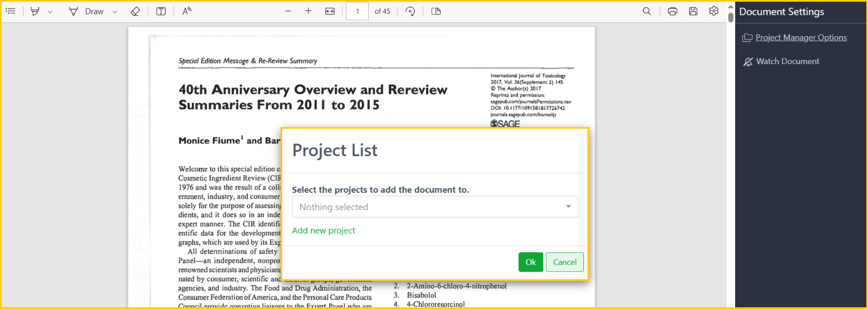The height and width of the screenshot is (309, 868).
Task: Expand the highlighter options chevron
Action: click(50, 12)
